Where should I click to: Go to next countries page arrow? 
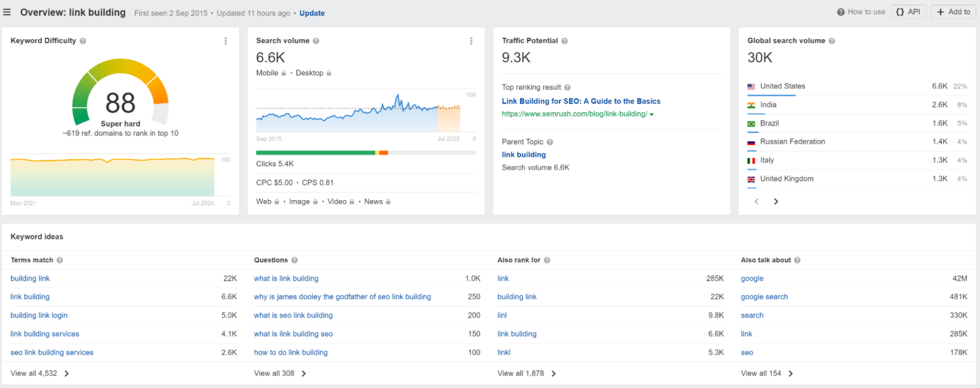(x=776, y=202)
